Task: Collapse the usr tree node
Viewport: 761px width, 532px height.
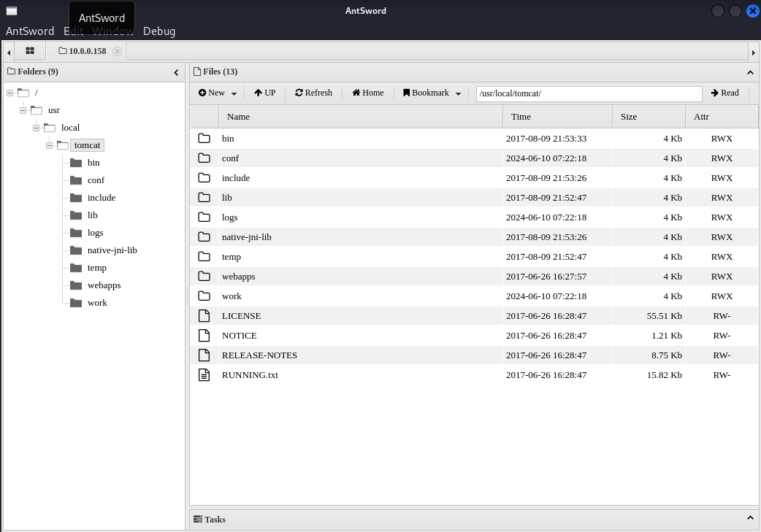Action: coord(23,111)
